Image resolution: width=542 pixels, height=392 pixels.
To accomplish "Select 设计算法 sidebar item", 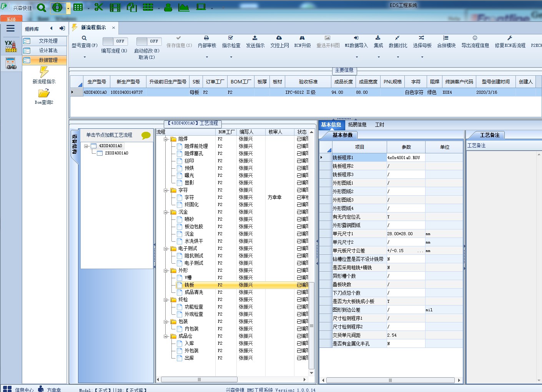I will point(44,50).
